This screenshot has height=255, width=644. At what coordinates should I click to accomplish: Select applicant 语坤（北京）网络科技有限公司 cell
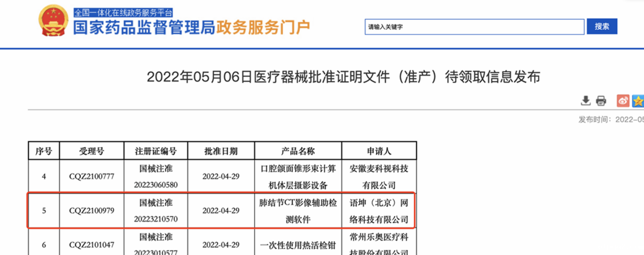pos(379,211)
